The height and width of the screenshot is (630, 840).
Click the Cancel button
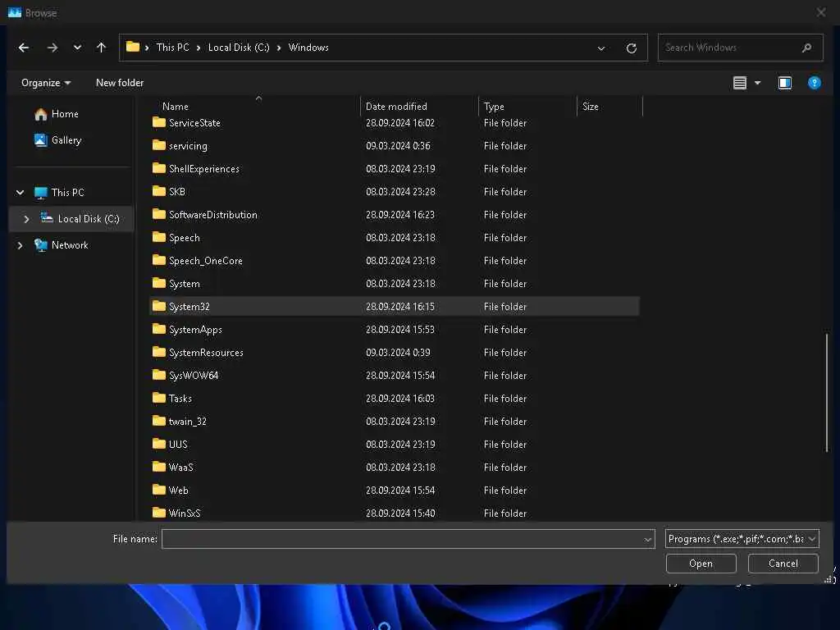pyautogui.click(x=783, y=564)
